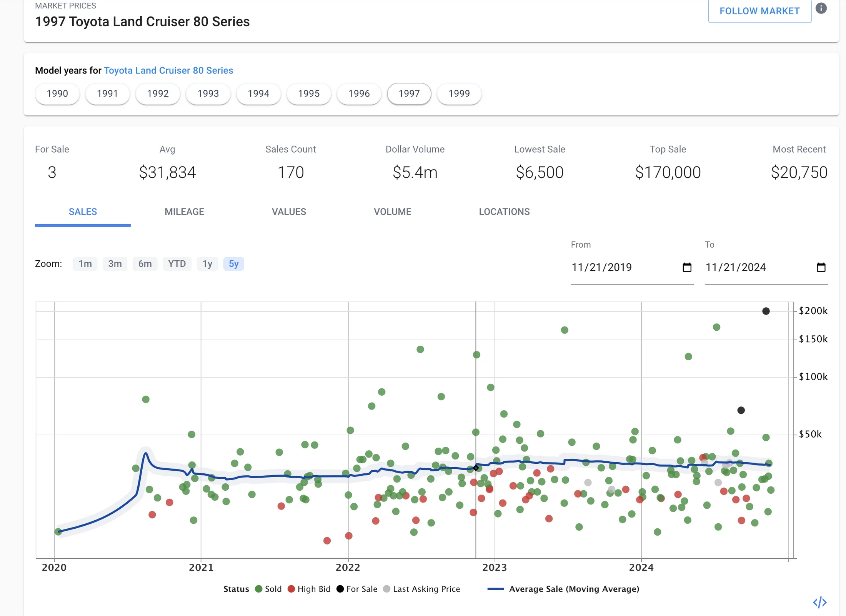Viewport: 846px width, 616px height.
Task: Select model year 1994
Action: 258,93
